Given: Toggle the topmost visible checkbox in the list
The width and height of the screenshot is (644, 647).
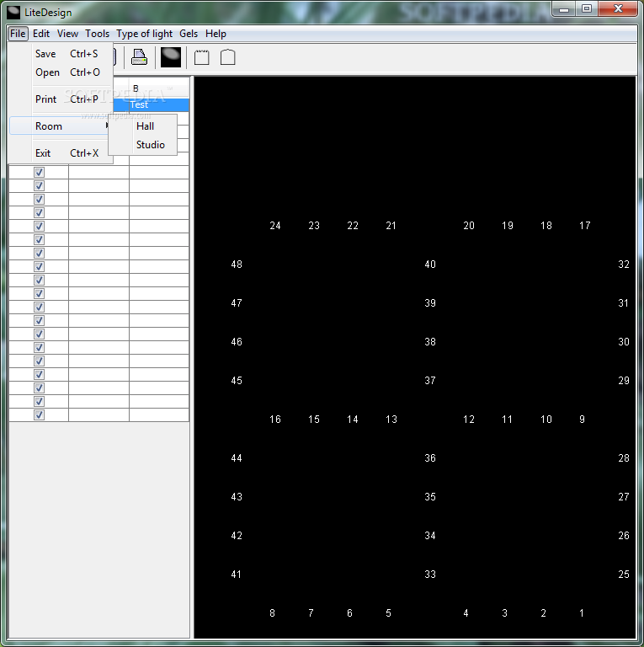Looking at the screenshot, I should click(40, 172).
